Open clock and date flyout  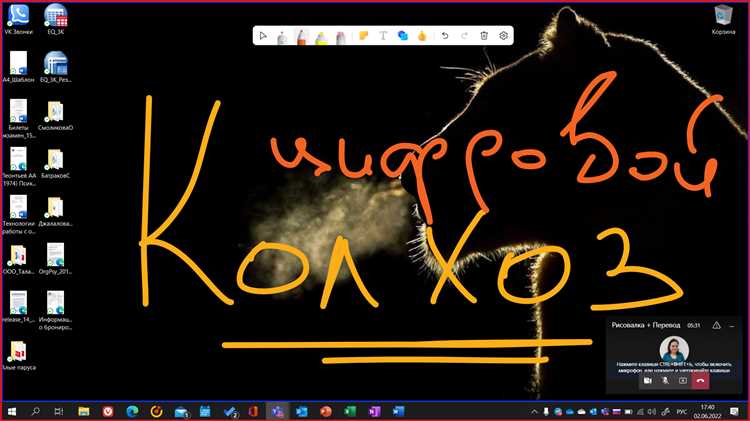[x=708, y=411]
